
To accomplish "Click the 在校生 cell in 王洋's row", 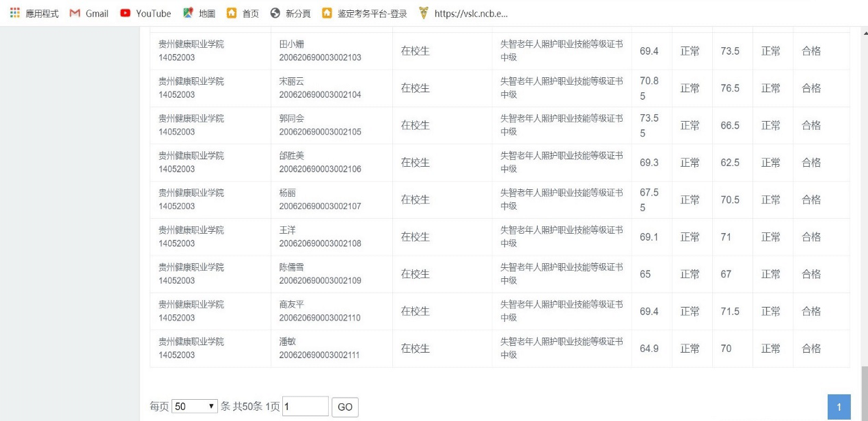I will [415, 237].
